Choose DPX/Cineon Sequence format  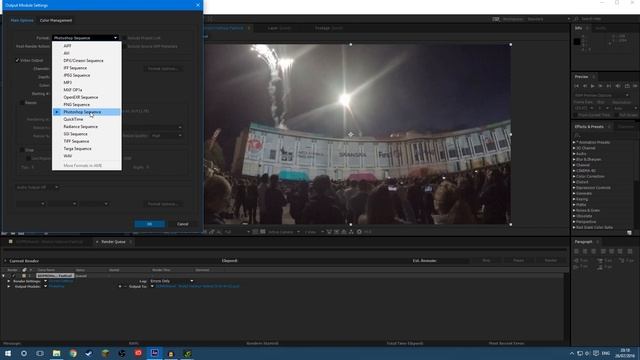(x=87, y=60)
